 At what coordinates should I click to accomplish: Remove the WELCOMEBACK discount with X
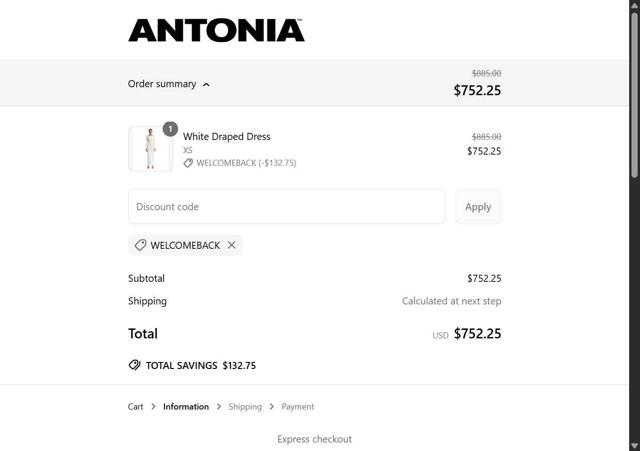point(231,245)
